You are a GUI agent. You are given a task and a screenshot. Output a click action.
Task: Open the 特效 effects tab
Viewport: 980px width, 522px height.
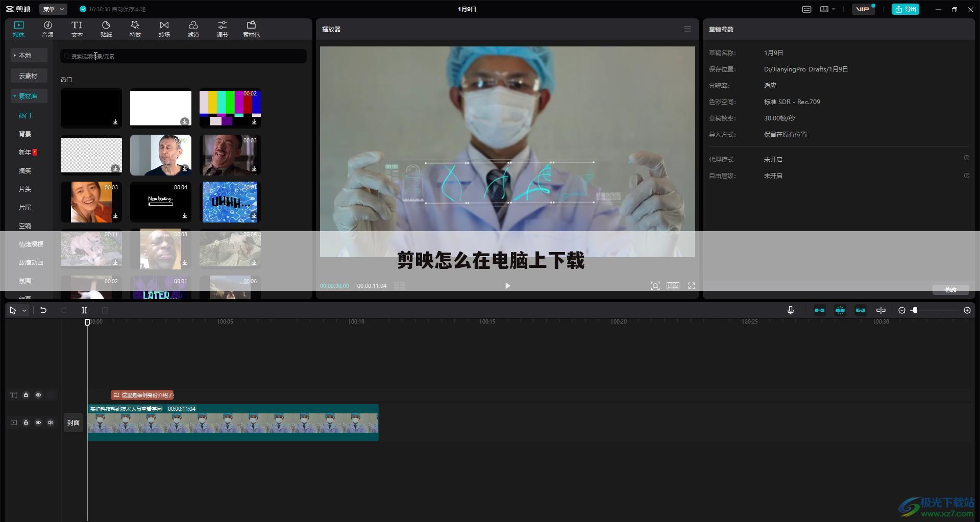coord(135,29)
